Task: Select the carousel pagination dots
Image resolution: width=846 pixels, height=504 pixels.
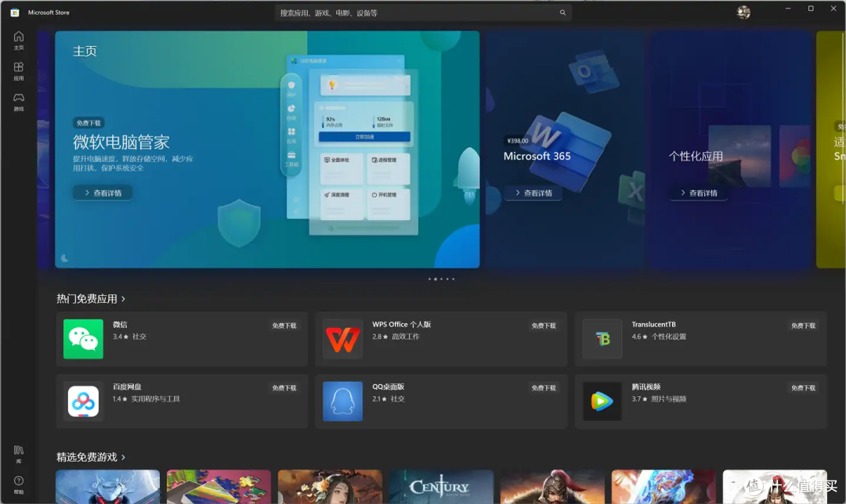Action: click(441, 279)
